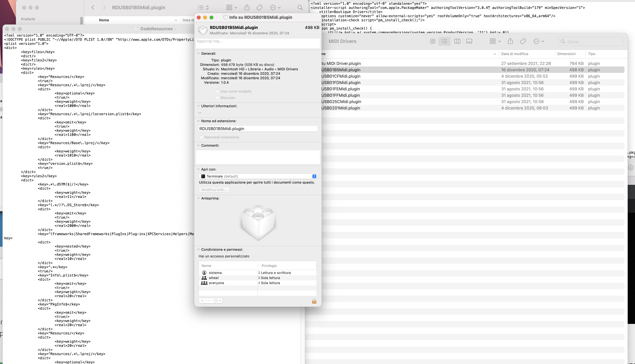Screen dimensions: 635x364
Task: Collapse the Apri con section
Action: pos(198,169)
